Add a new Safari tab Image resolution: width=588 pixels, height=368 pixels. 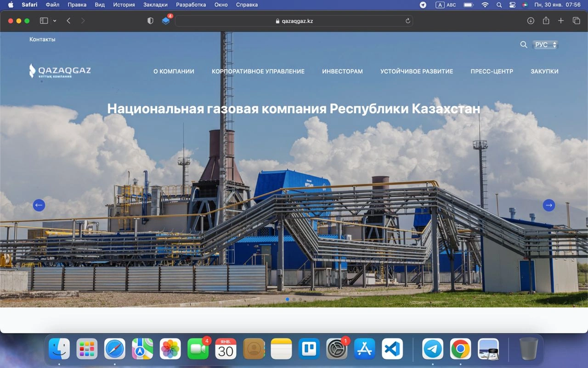point(561,21)
